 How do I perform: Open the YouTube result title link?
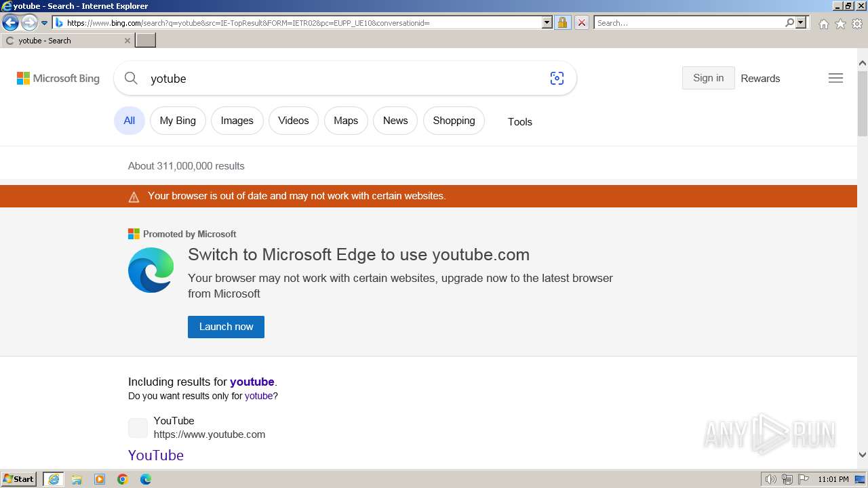(x=156, y=455)
